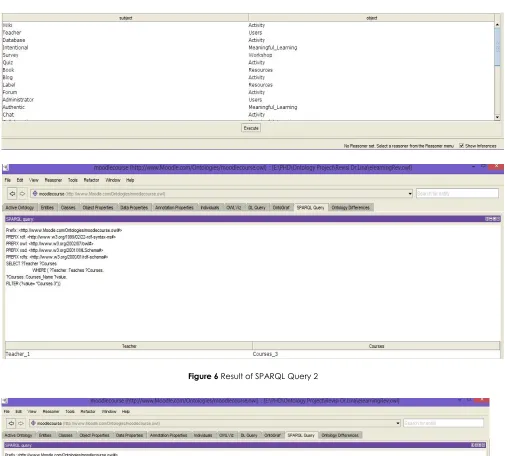The width and height of the screenshot is (505, 456).
Task: Switch to Data Properties tab in middle window
Action: coord(134,208)
